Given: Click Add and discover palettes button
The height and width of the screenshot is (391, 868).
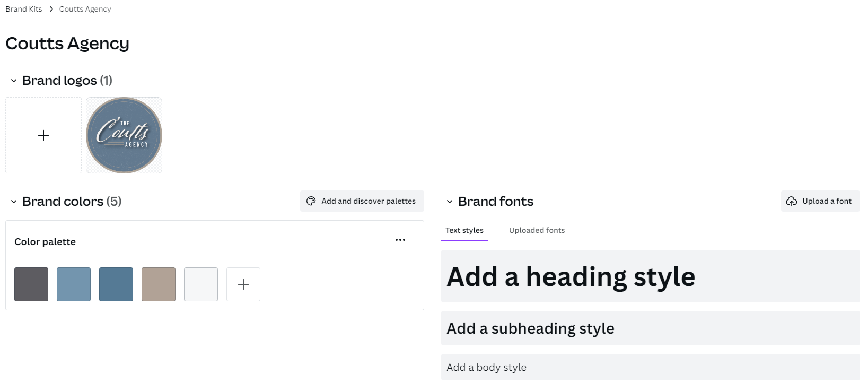Looking at the screenshot, I should point(362,201).
